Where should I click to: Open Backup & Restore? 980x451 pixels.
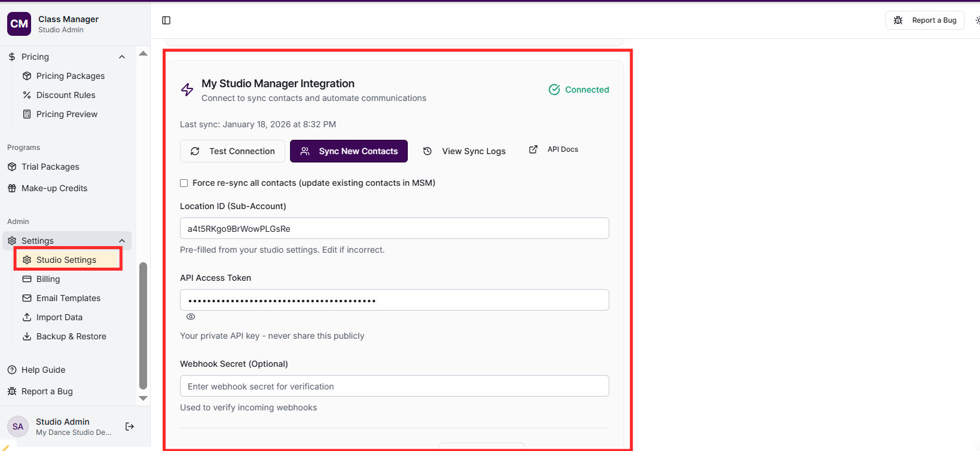click(x=71, y=336)
